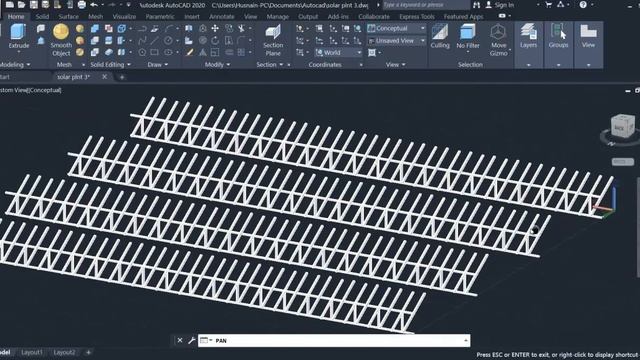This screenshot has height=360, width=640.
Task: Click the Solid Intersect icon
Action: (95, 52)
